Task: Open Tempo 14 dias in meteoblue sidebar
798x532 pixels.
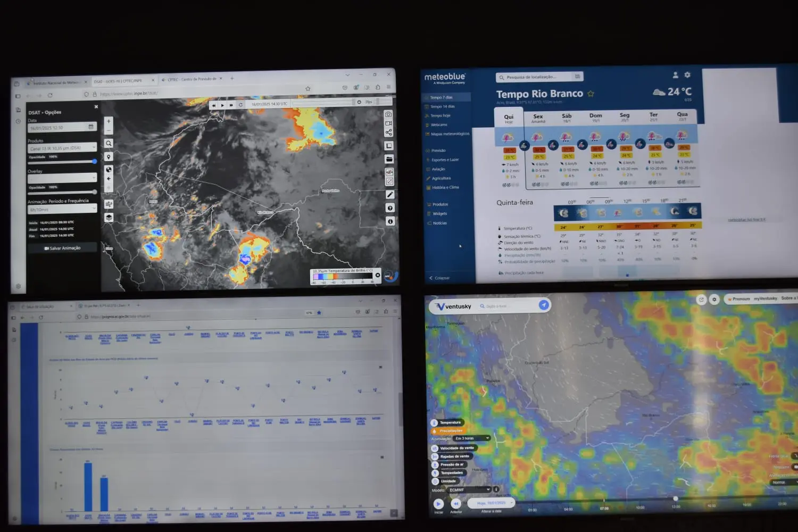Action: pos(442,106)
